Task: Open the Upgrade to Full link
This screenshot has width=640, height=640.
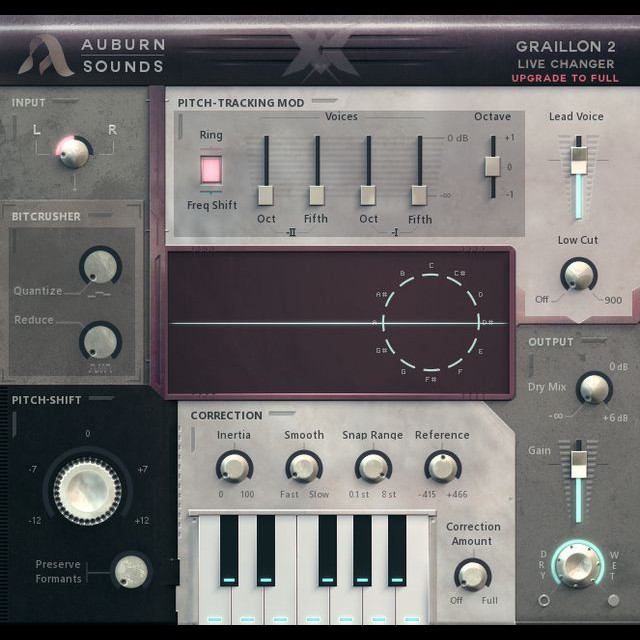Action: click(565, 78)
